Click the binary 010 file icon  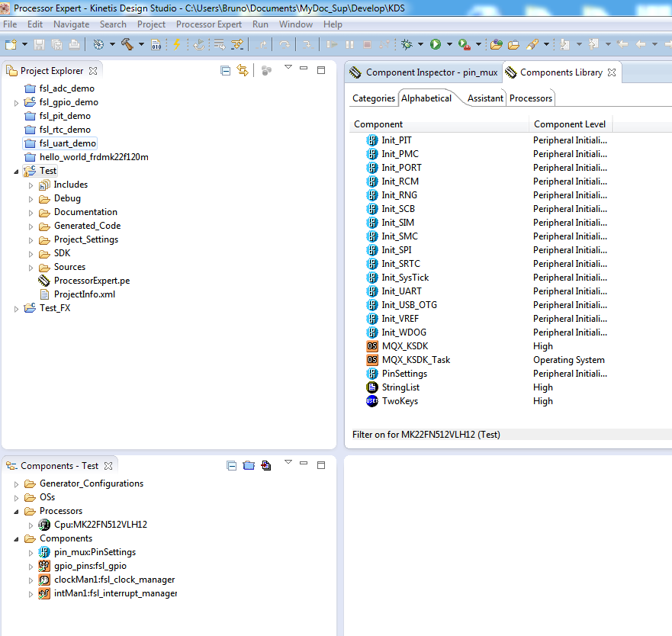pyautogui.click(x=156, y=44)
